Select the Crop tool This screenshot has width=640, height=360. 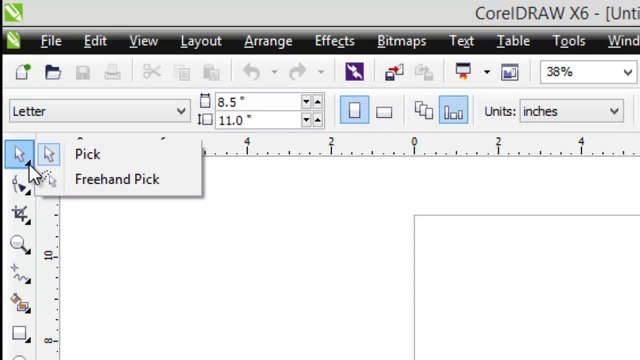pos(20,214)
